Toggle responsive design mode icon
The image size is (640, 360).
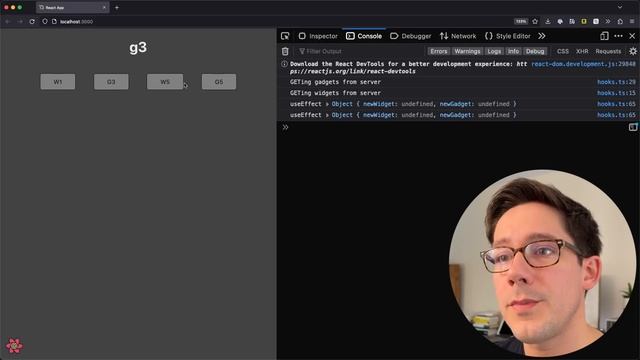[x=604, y=36]
